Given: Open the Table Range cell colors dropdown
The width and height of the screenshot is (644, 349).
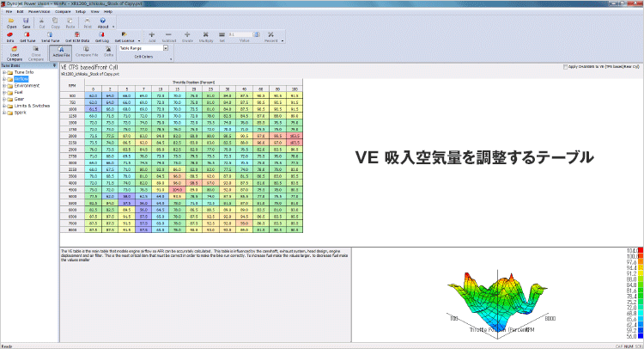Looking at the screenshot, I should point(166,48).
